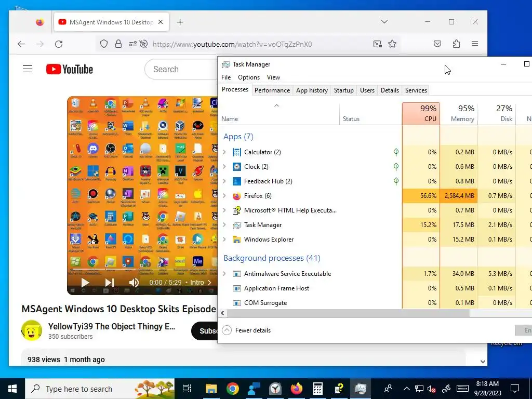Image resolution: width=532 pixels, height=399 pixels.
Task: Show hidden system tray icons
Action: (406, 389)
